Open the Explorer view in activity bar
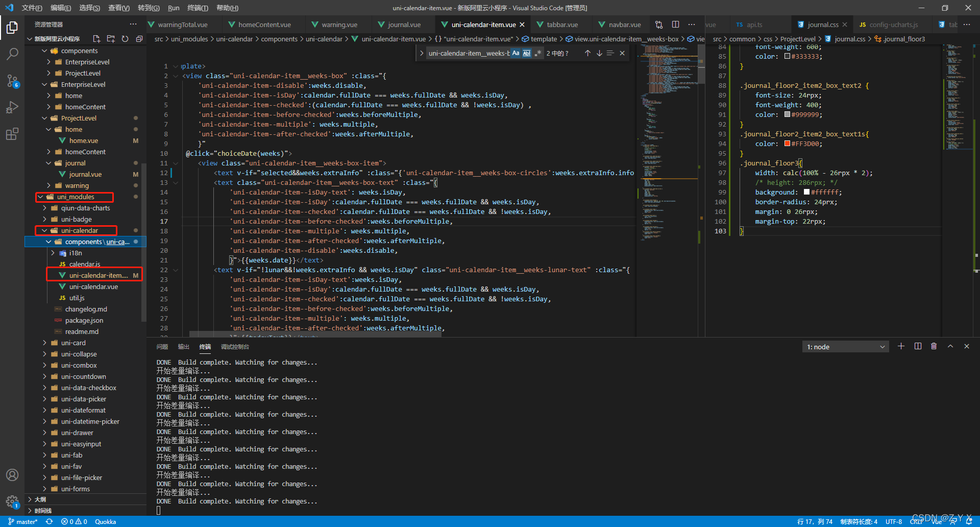 pyautogui.click(x=12, y=28)
